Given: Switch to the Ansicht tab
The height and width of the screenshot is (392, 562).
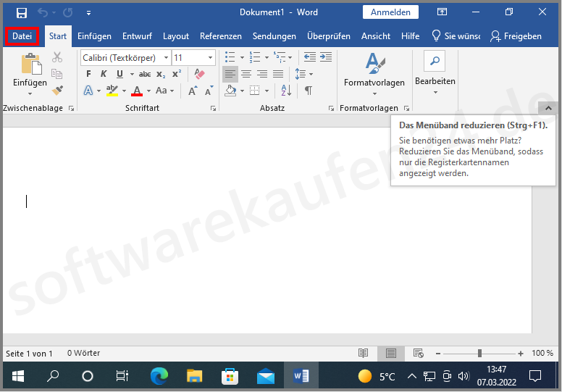Looking at the screenshot, I should 376,36.
